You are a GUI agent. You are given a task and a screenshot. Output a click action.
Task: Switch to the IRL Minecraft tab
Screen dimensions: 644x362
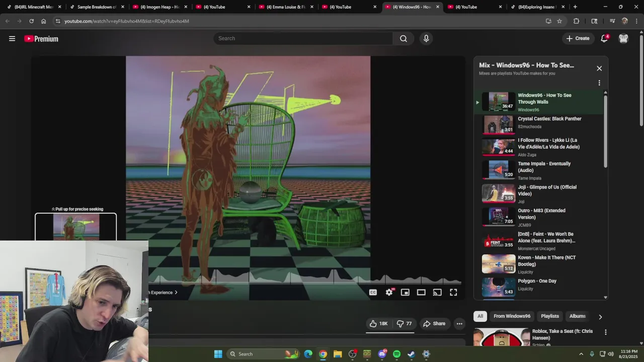(33, 7)
